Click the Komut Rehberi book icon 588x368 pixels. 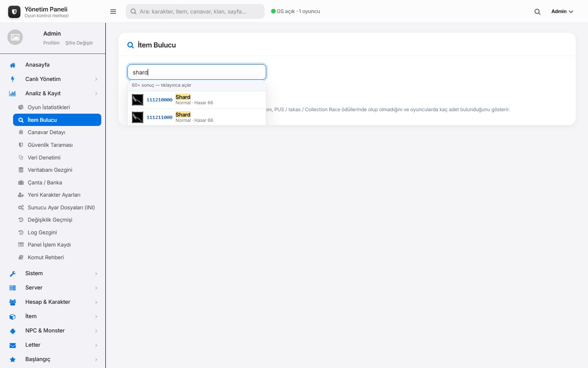click(21, 257)
